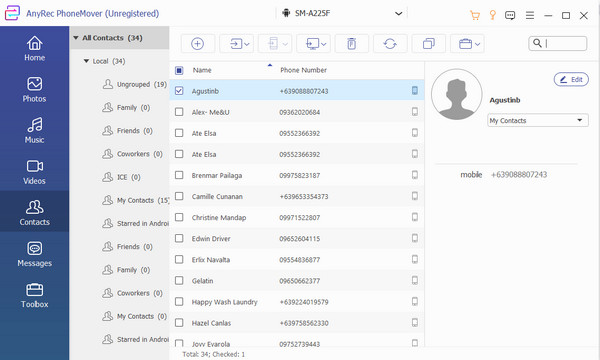The image size is (600, 360).
Task: Click the Add new contact plus icon
Action: coord(197,44)
